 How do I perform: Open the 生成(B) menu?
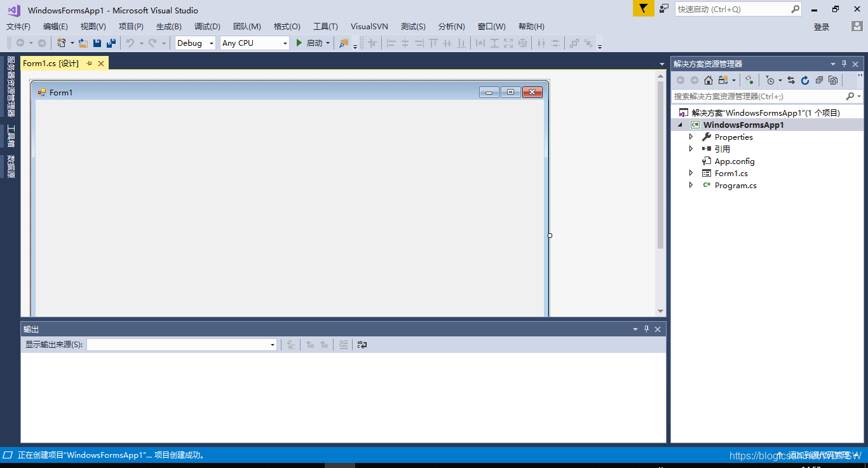[x=169, y=26]
